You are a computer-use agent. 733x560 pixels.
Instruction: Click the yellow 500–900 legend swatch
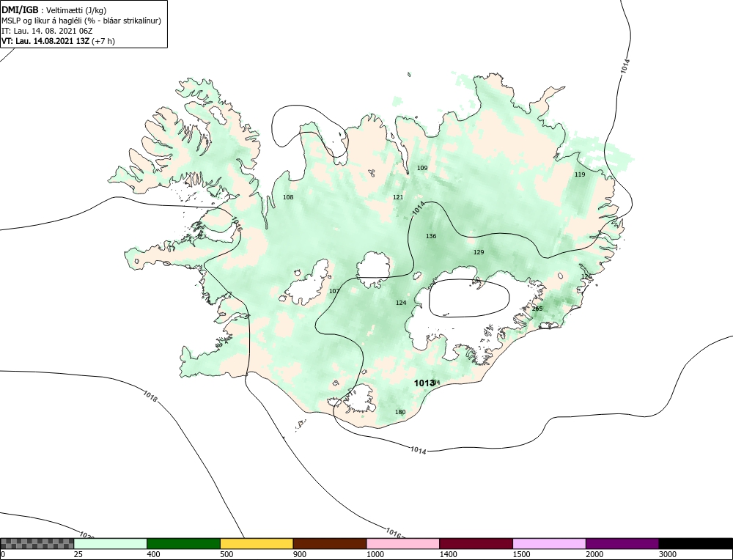pyautogui.click(x=257, y=543)
